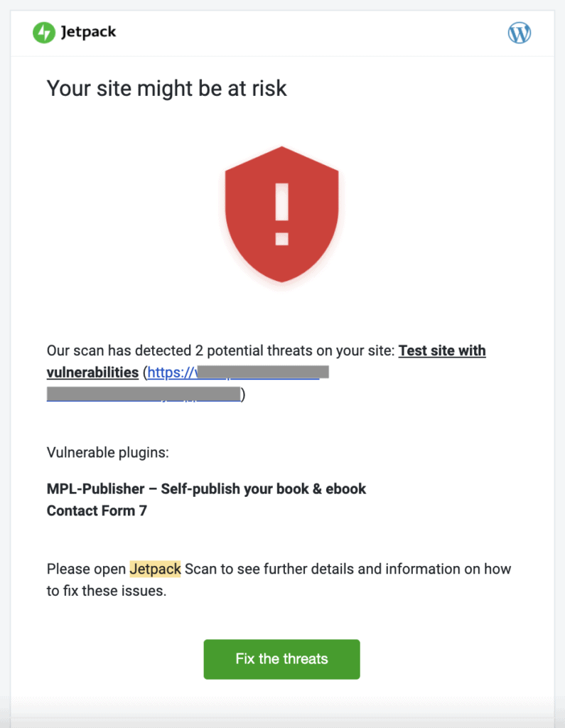The height and width of the screenshot is (728, 565).
Task: Click the underlined word "vulnerabilities"
Action: 92,373
